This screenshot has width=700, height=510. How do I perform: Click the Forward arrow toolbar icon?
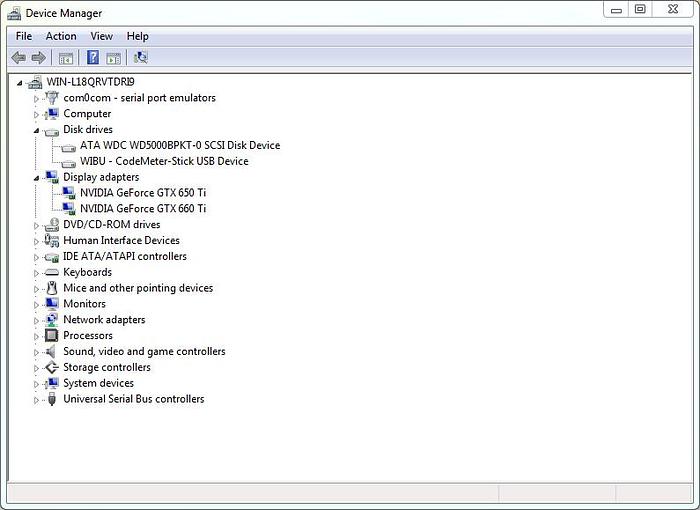click(x=39, y=58)
